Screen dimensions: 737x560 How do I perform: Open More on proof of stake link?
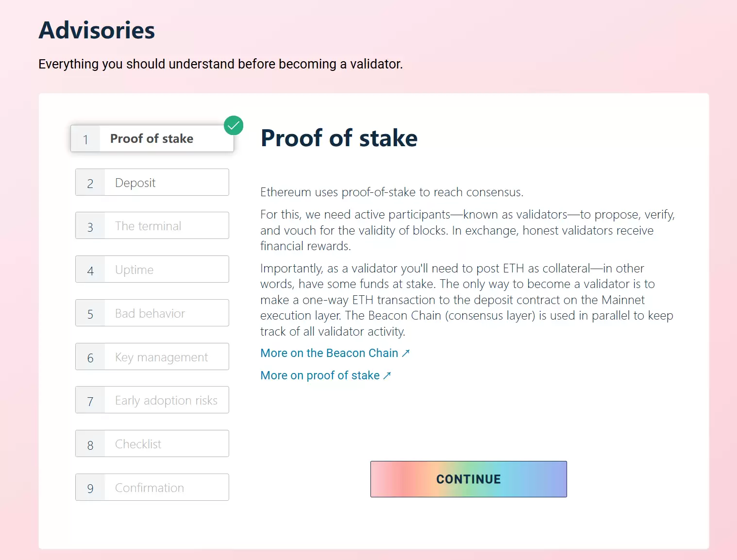point(320,375)
